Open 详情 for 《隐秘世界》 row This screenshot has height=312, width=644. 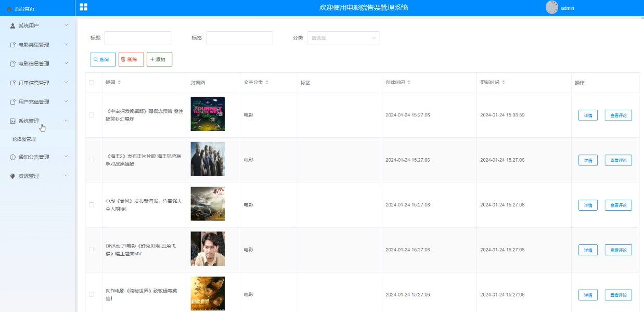pos(588,295)
